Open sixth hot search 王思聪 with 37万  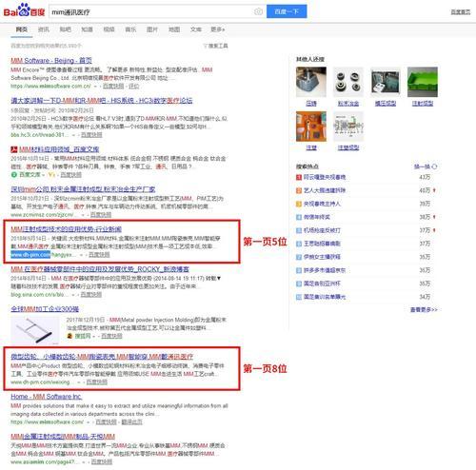tap(322, 244)
